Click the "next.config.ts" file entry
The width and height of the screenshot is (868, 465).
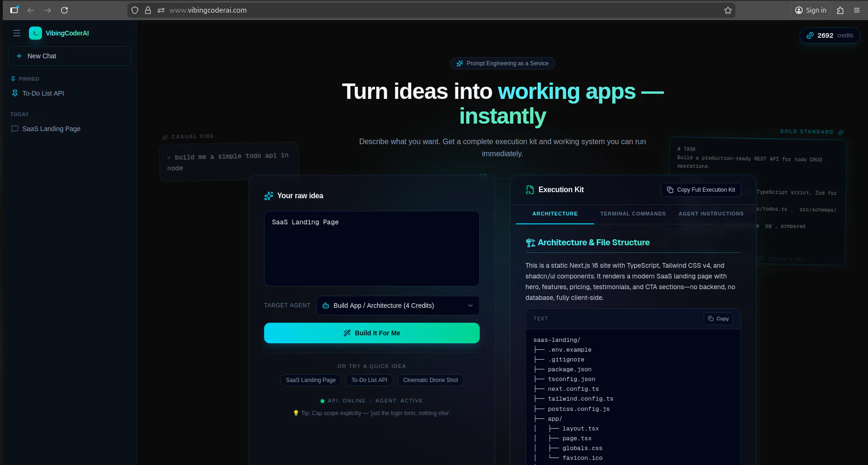pyautogui.click(x=573, y=389)
